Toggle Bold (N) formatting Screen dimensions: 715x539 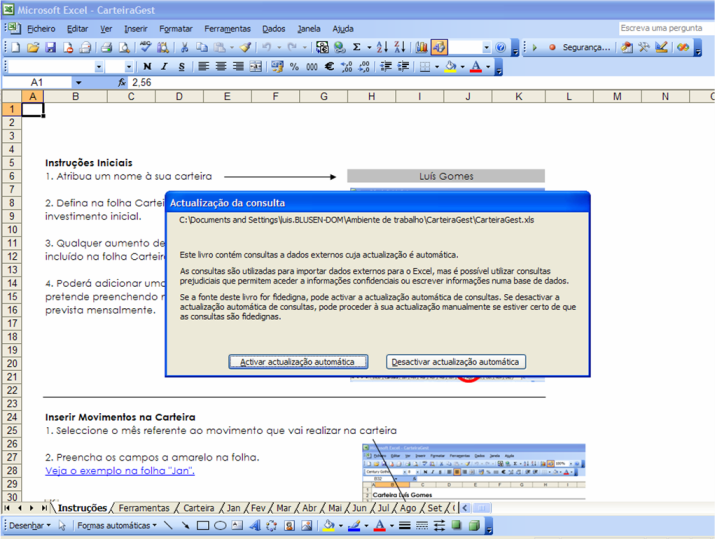pos(147,67)
